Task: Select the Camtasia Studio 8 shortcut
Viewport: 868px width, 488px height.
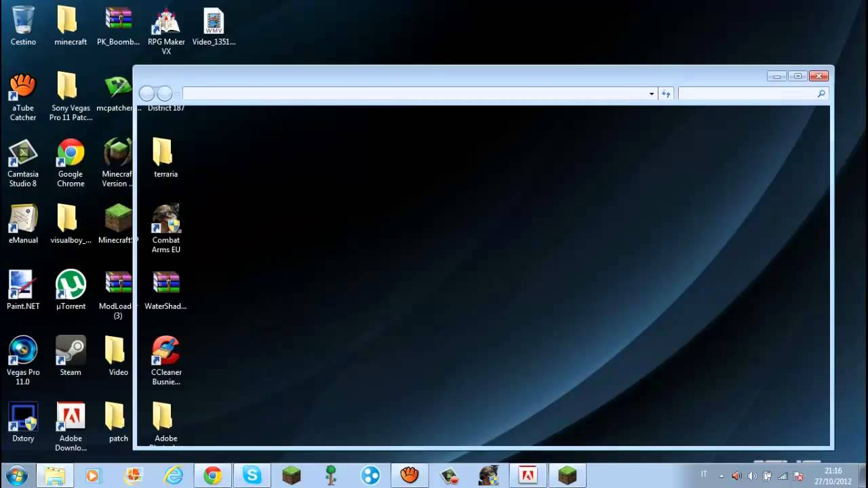Action: tap(23, 163)
